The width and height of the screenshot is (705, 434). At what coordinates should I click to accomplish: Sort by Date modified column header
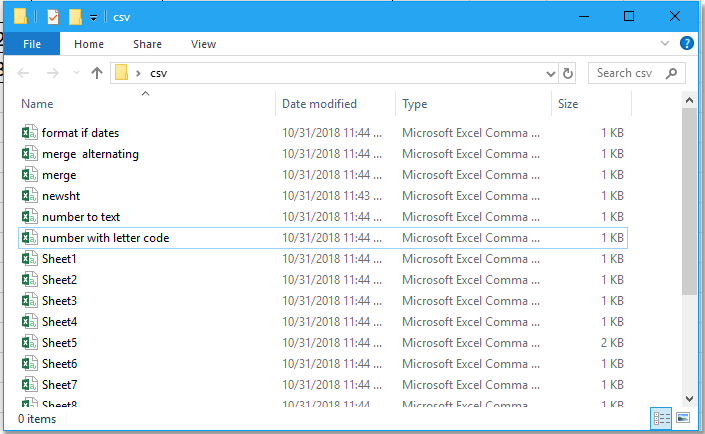coord(320,104)
